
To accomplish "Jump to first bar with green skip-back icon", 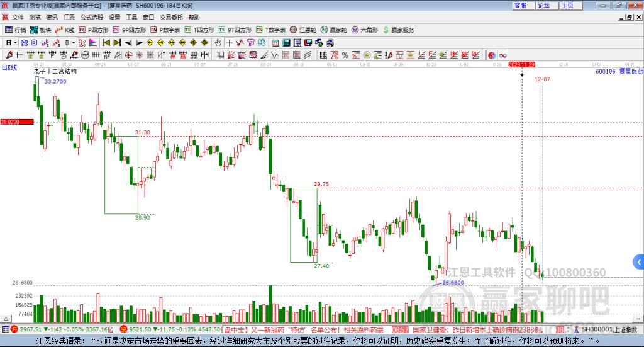I will [x=106, y=43].
